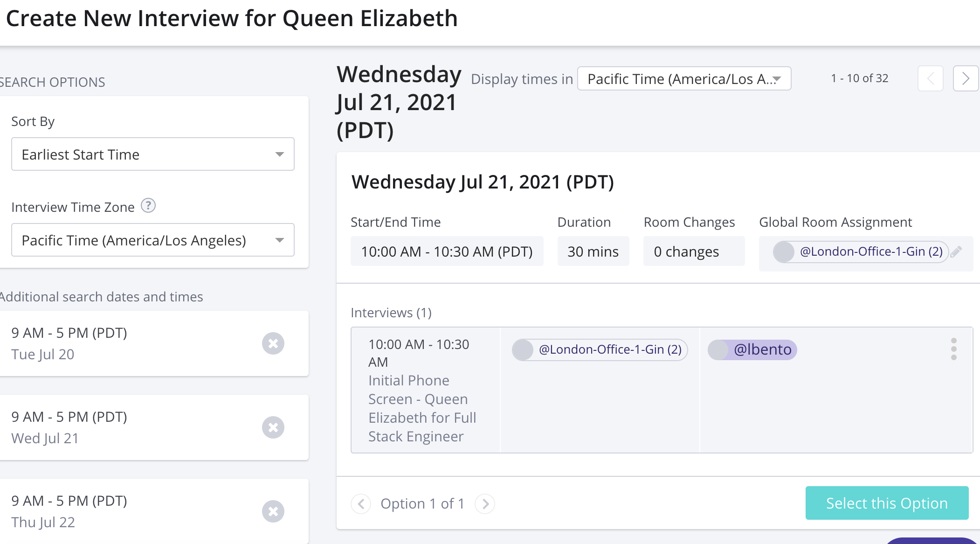Click the next page arrow for results
The image size is (980, 544).
click(966, 78)
